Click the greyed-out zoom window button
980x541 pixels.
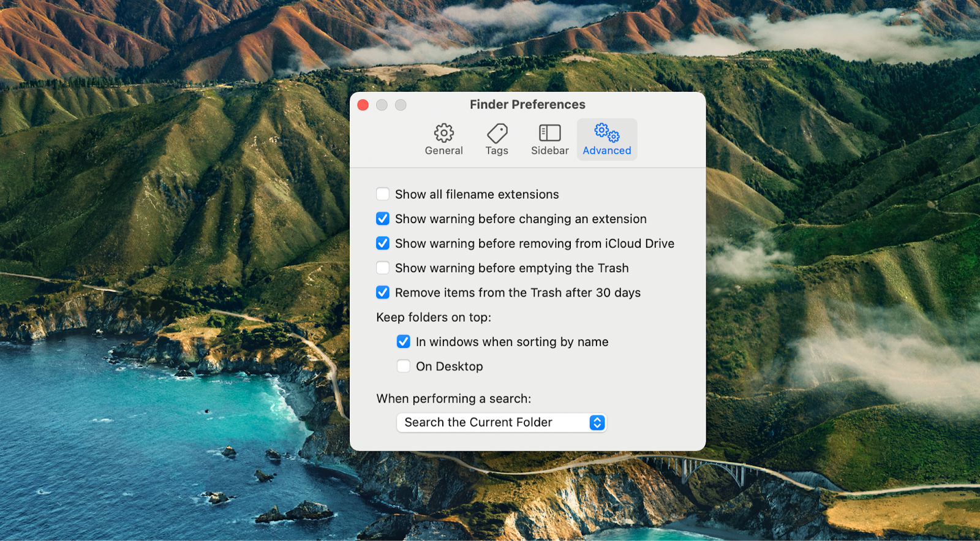click(401, 105)
